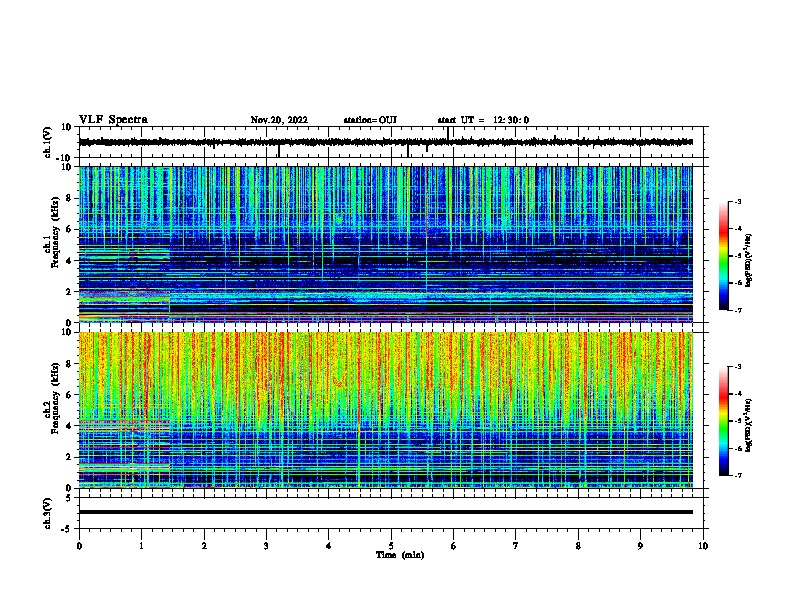The width and height of the screenshot is (792, 612).
Task: Click the ch.3 flat black trace
Action: 386,512
